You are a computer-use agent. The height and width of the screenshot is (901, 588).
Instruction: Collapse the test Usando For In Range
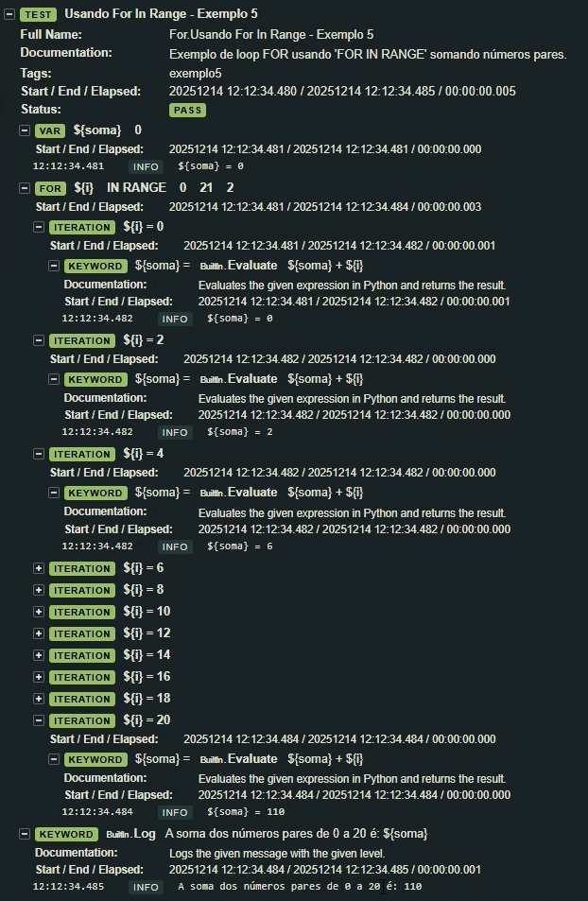pyautogui.click(x=9, y=15)
